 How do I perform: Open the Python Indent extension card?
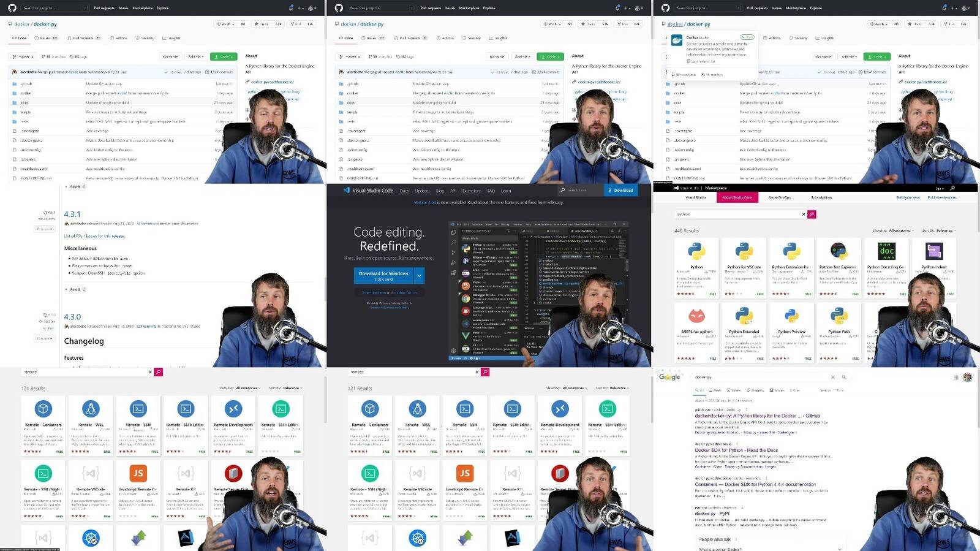pyautogui.click(x=933, y=268)
